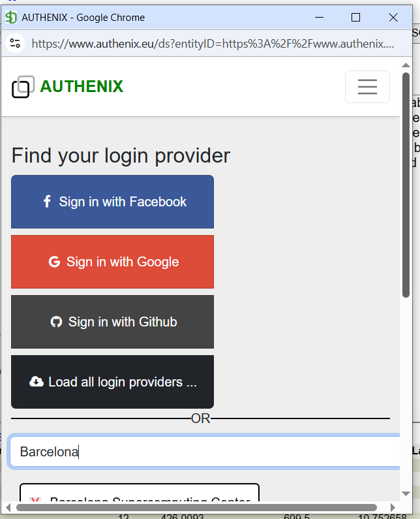Viewport: 420px width, 519px height.
Task: Click the scroll down arrow
Action: point(406,494)
